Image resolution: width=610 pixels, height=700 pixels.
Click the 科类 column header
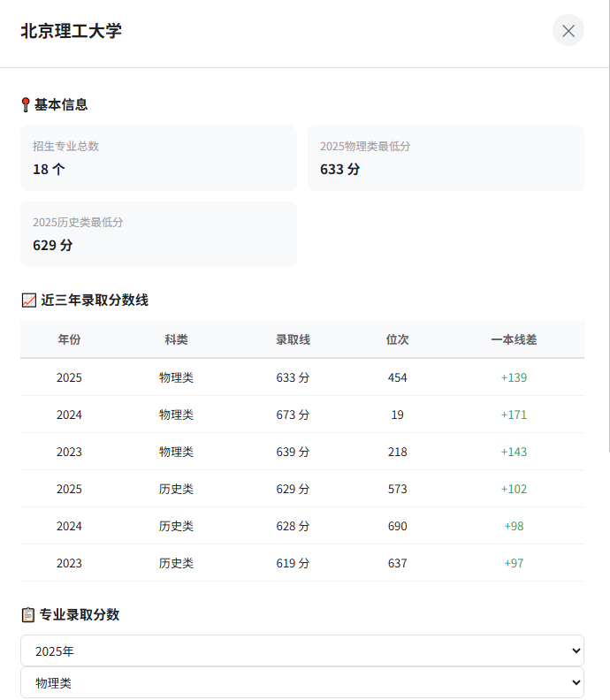click(176, 339)
